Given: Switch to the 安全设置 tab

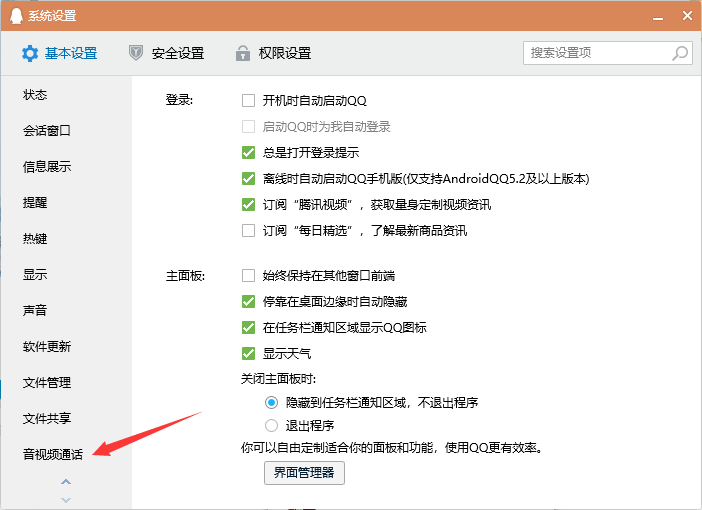Looking at the screenshot, I should tap(167, 53).
